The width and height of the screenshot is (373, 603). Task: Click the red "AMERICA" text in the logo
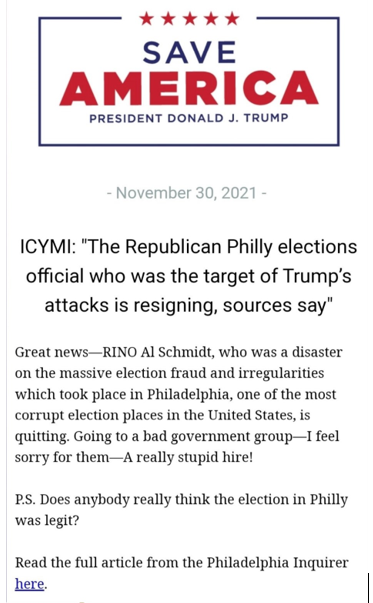189,88
